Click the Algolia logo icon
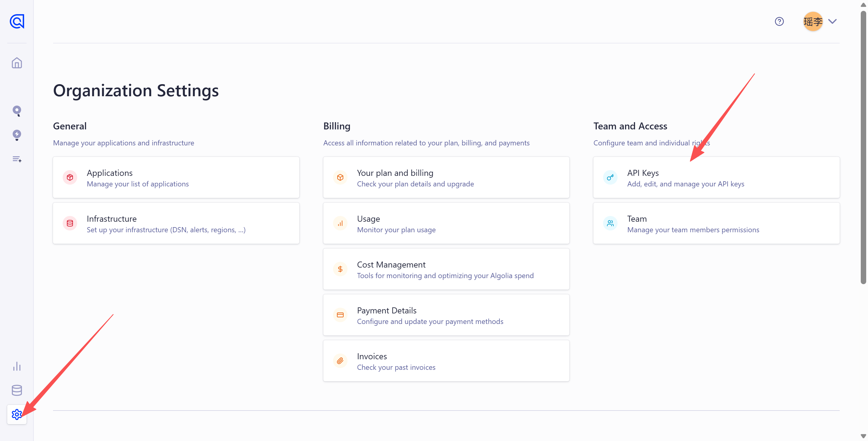This screenshot has height=441, width=868. (17, 22)
